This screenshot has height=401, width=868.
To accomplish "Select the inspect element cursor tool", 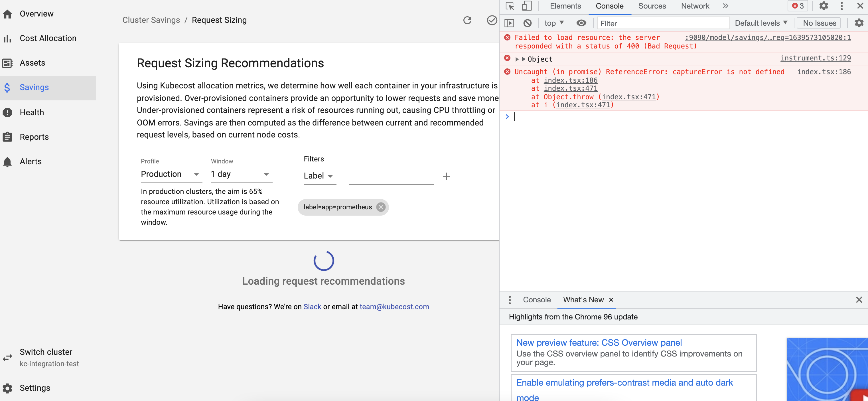I will 510,6.
